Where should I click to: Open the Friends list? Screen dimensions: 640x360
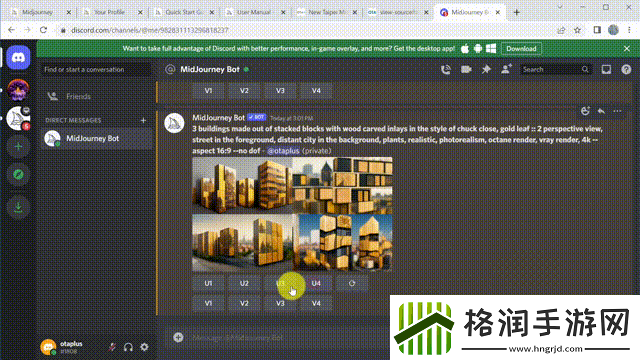96,97
